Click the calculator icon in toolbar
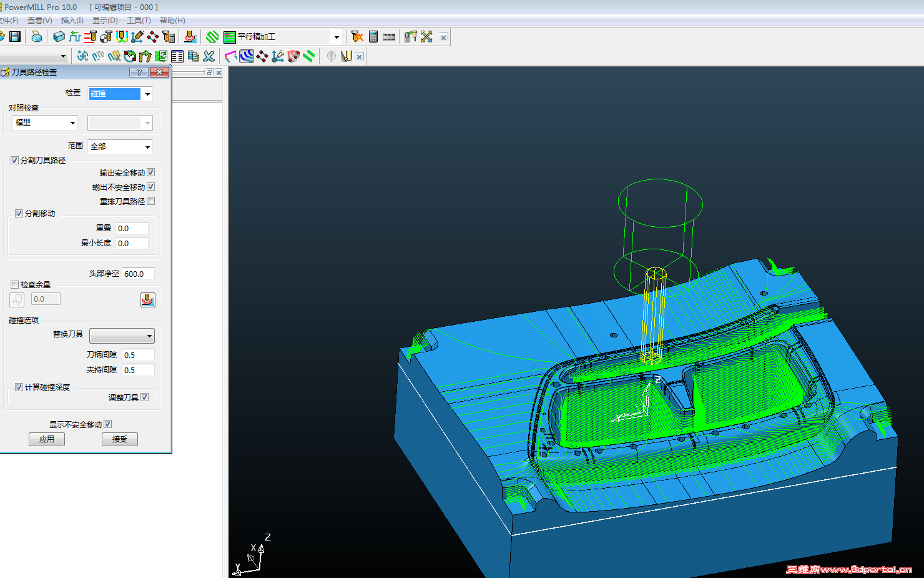Screen dimensions: 924x578 pyautogui.click(x=373, y=37)
